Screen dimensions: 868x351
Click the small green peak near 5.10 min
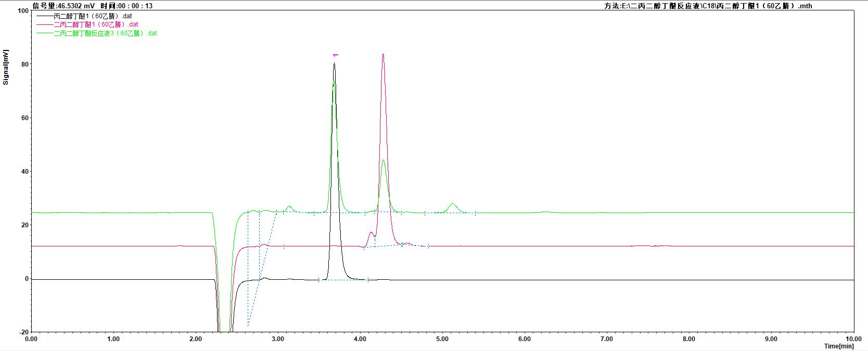click(453, 204)
